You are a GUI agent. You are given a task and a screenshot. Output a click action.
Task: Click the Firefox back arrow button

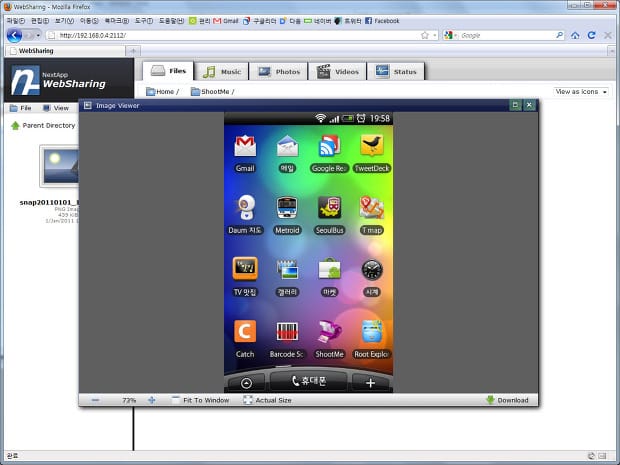pos(15,36)
